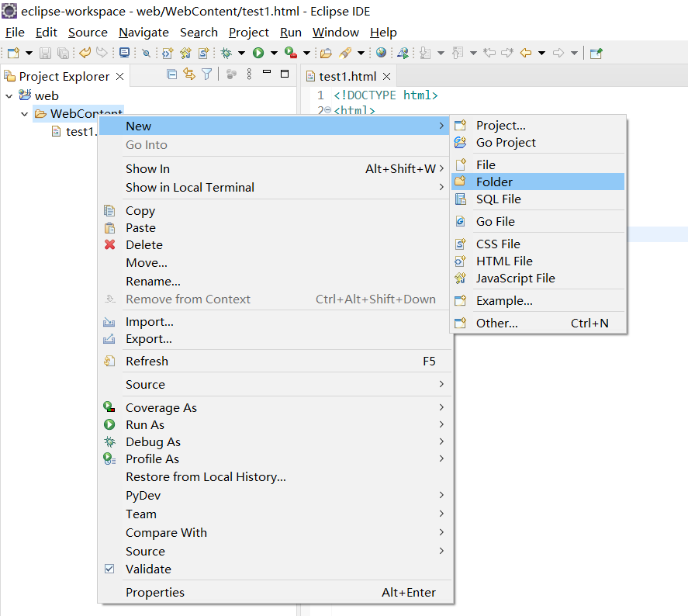Click the Redo arrow icon
The height and width of the screenshot is (616, 688).
(102, 53)
